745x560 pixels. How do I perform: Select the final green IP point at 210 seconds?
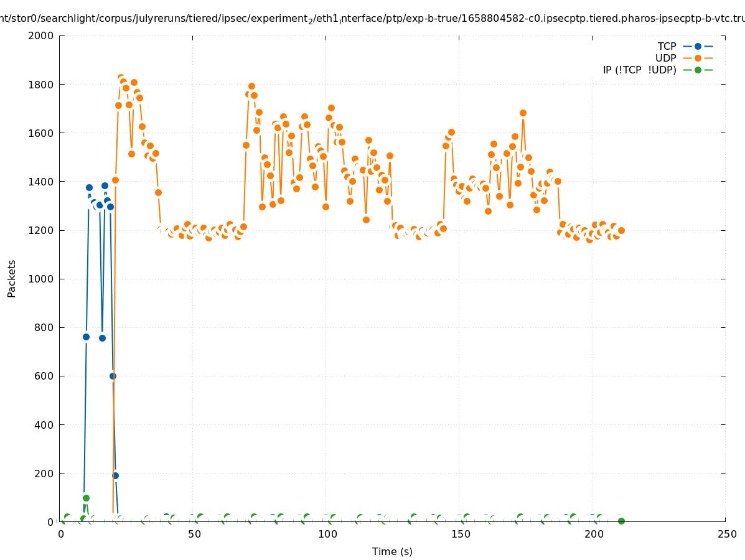pos(621,521)
